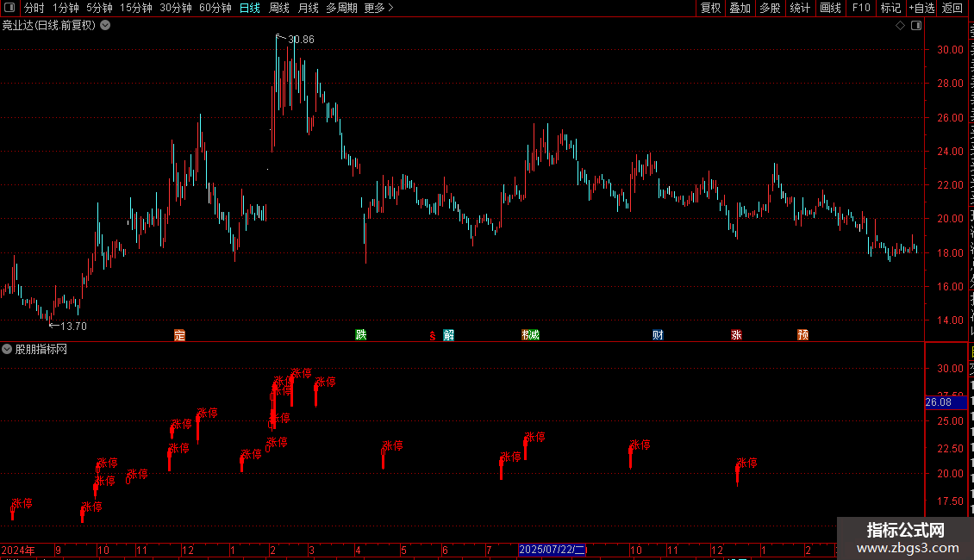974x560 pixels.
Task: Expand the 竞业达 chart title dropdown
Action: (x=106, y=26)
